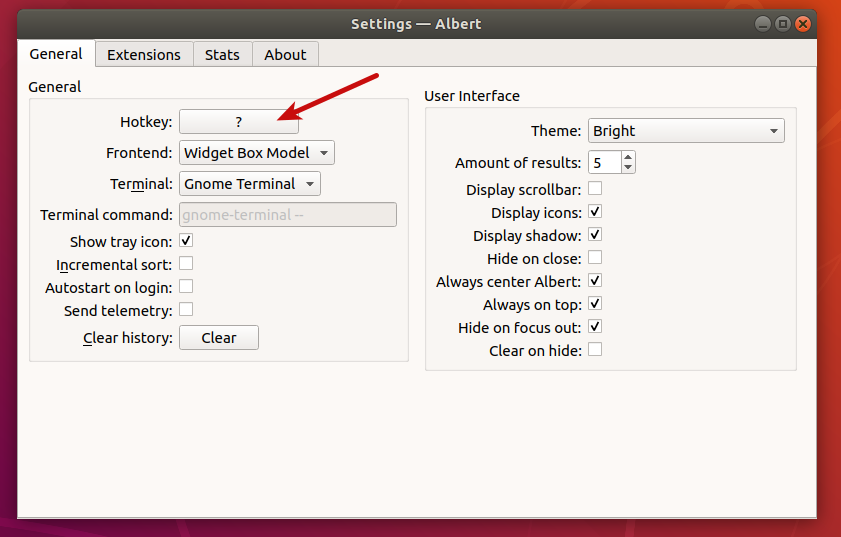Go to the About tab
The image size is (841, 537).
click(x=285, y=55)
